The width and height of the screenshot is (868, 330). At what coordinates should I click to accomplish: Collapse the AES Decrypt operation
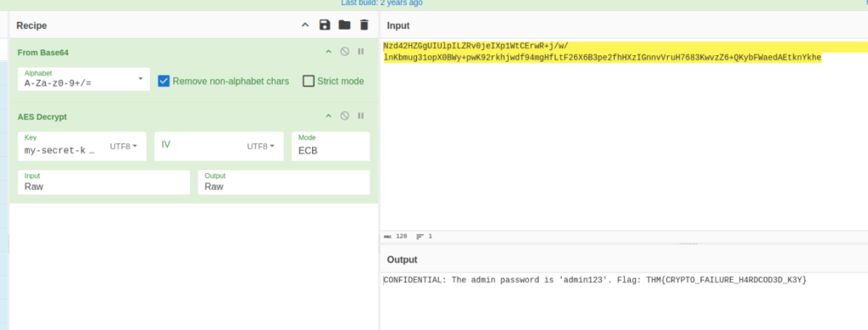(x=328, y=115)
